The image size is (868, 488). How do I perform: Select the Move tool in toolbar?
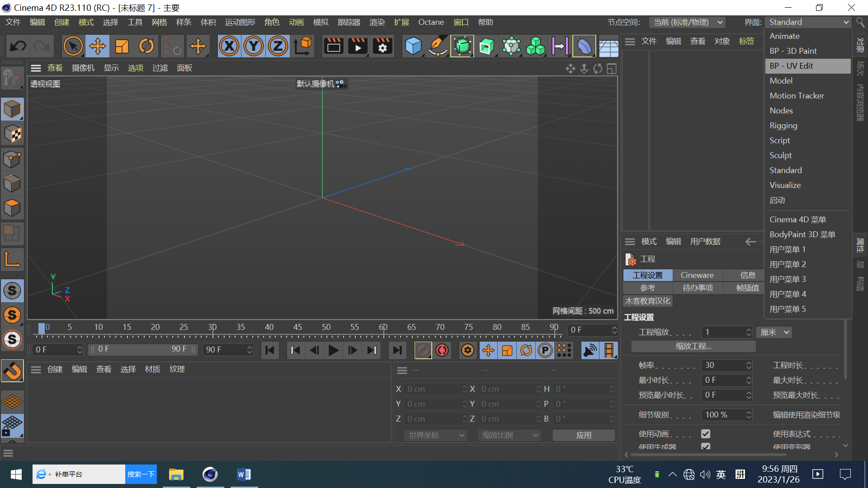point(98,46)
